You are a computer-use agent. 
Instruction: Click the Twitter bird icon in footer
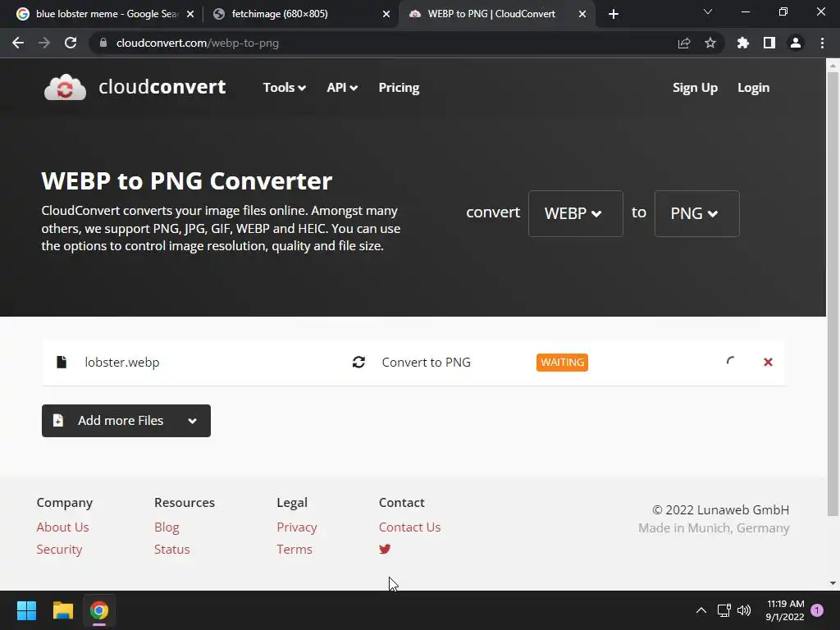(x=385, y=549)
